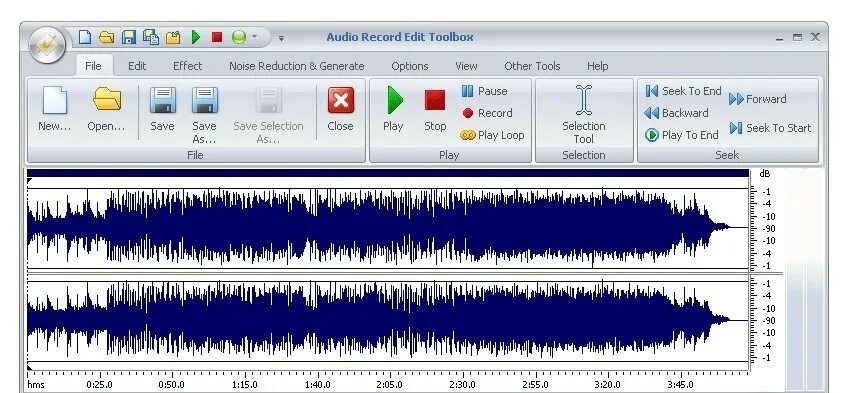Click the Open… folder button
844x393 pixels.
pos(106,110)
